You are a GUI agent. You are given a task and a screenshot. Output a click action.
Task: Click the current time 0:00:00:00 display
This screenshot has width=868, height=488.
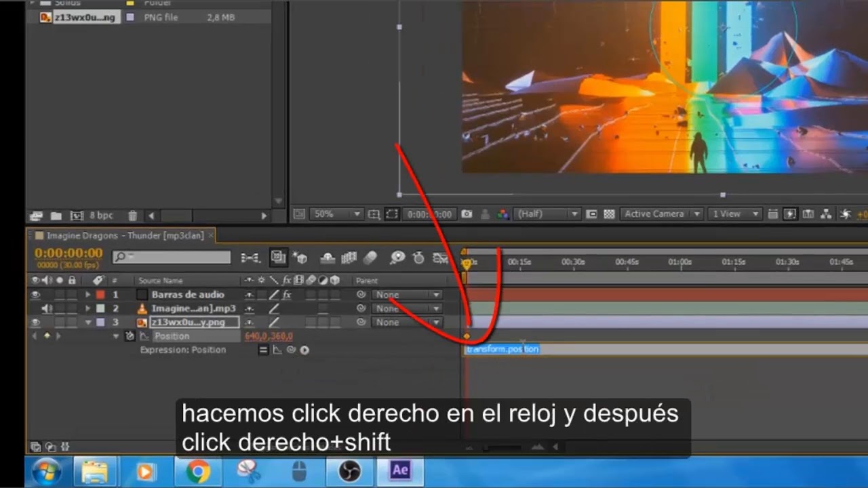point(68,253)
